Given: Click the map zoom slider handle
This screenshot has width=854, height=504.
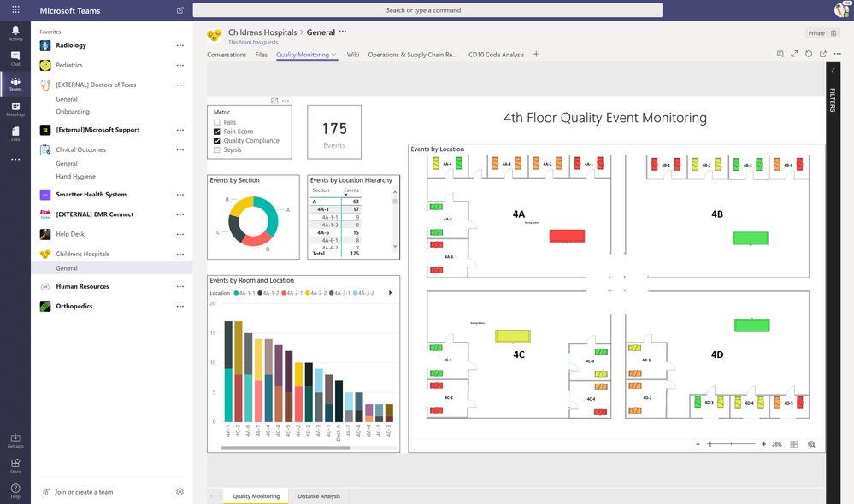Looking at the screenshot, I should pos(710,444).
